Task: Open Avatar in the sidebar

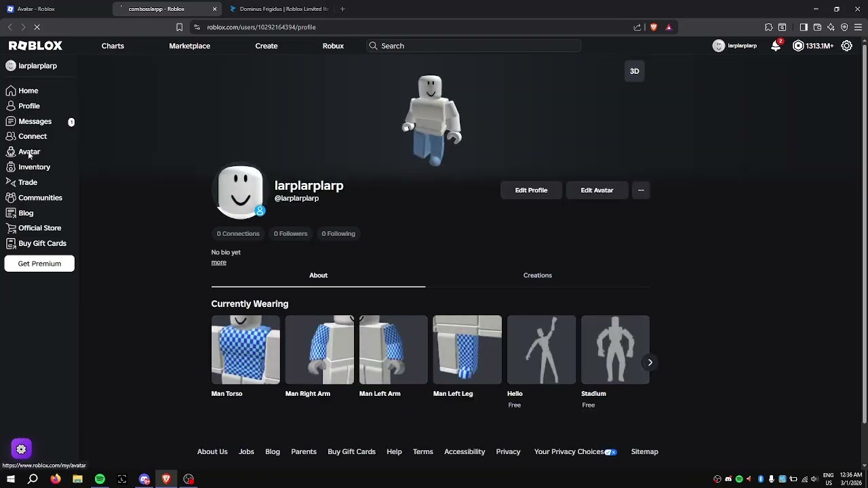Action: tap(28, 152)
